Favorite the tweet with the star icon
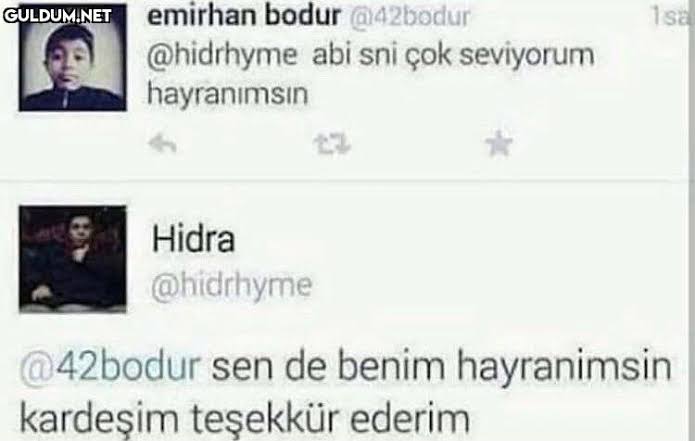Viewport: 695px width, 441px height. click(499, 144)
